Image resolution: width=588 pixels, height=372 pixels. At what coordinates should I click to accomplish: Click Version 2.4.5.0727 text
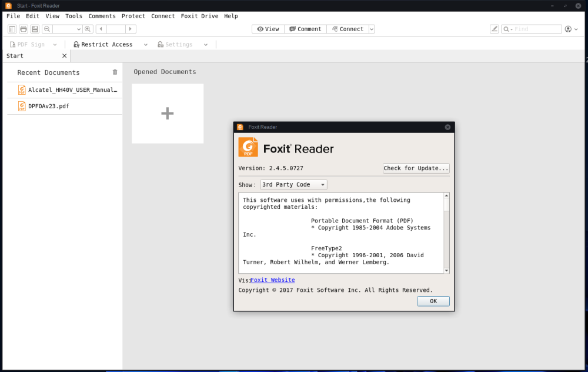pos(270,168)
